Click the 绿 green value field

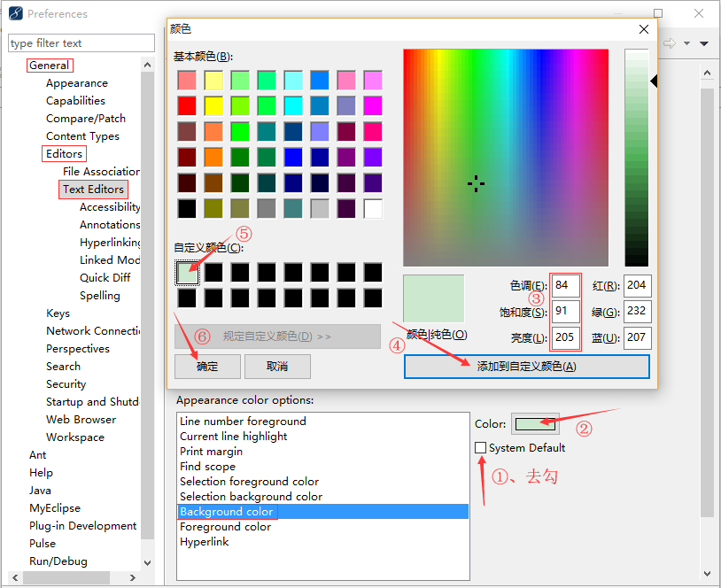click(638, 311)
